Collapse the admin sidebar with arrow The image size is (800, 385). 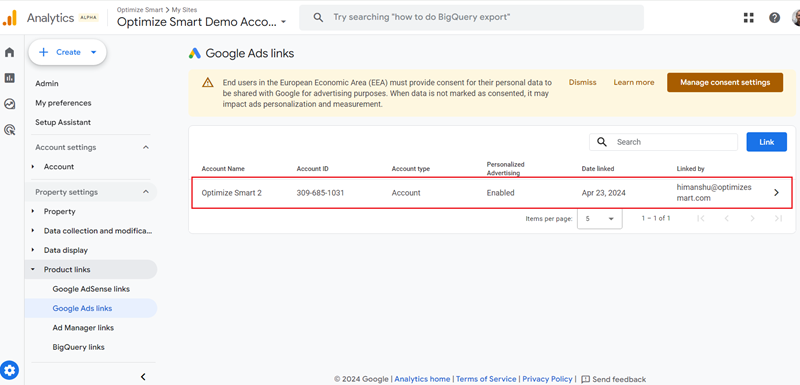coord(143,377)
